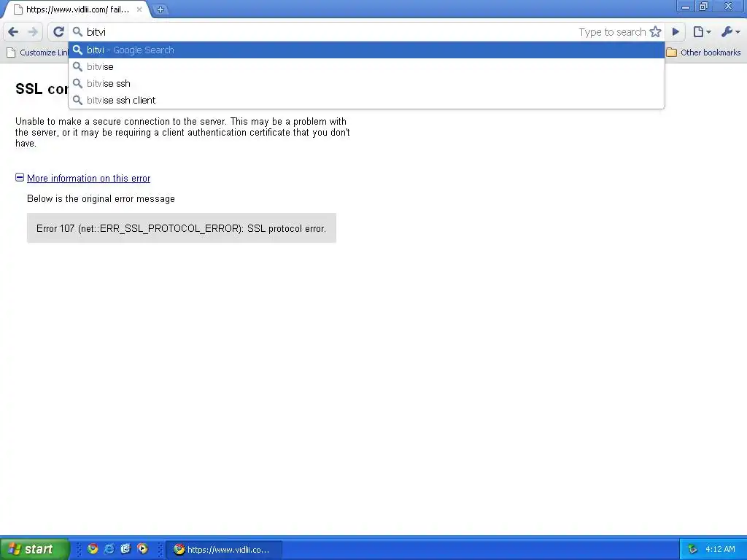The width and height of the screenshot is (747, 560).
Task: Open the Windows Start menu
Action: [34, 549]
